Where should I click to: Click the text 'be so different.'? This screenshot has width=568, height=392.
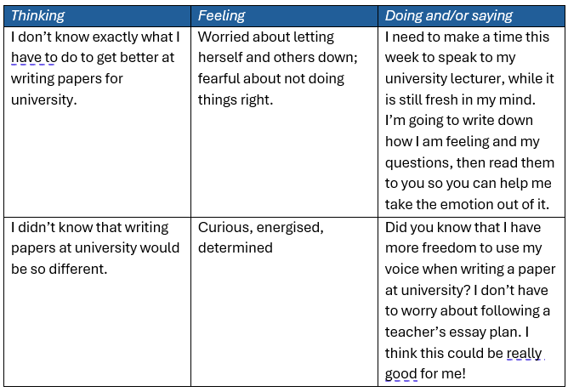pos(59,269)
